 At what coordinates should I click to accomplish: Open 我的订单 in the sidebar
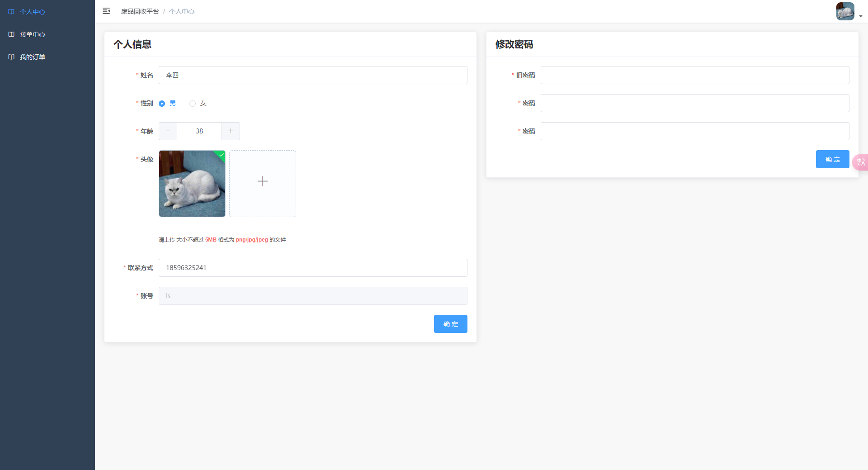point(47,57)
